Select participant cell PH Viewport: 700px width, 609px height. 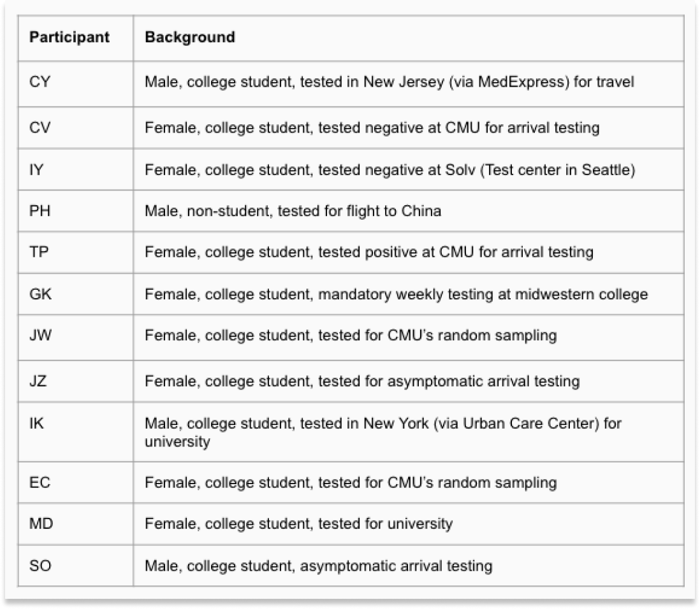coord(40,211)
